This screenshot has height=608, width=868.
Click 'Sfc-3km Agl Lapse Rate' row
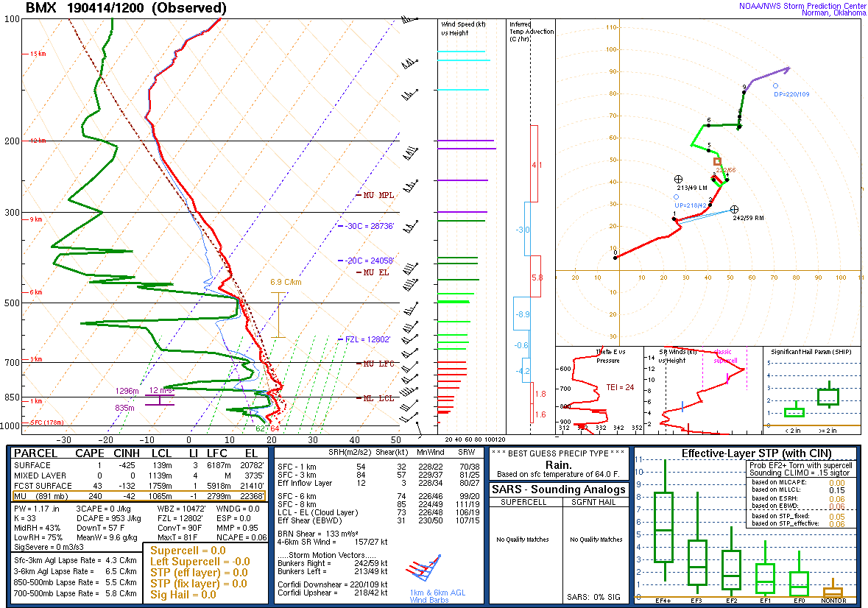tap(75, 560)
